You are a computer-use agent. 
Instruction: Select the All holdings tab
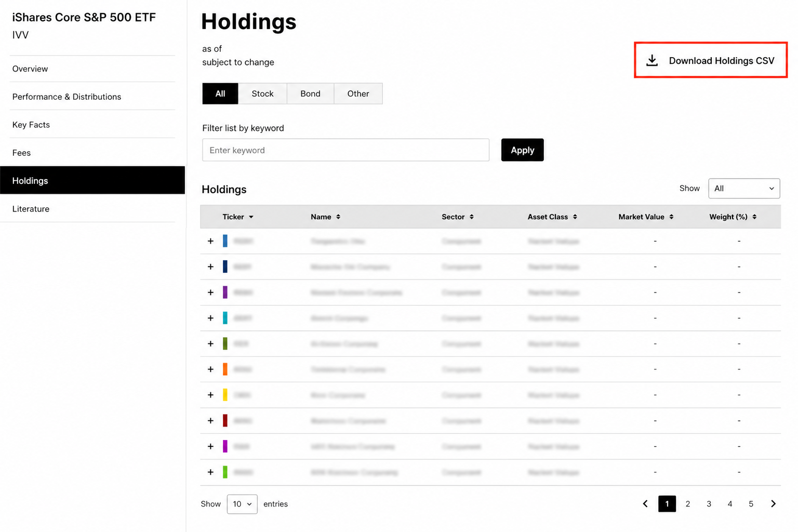[x=220, y=94]
